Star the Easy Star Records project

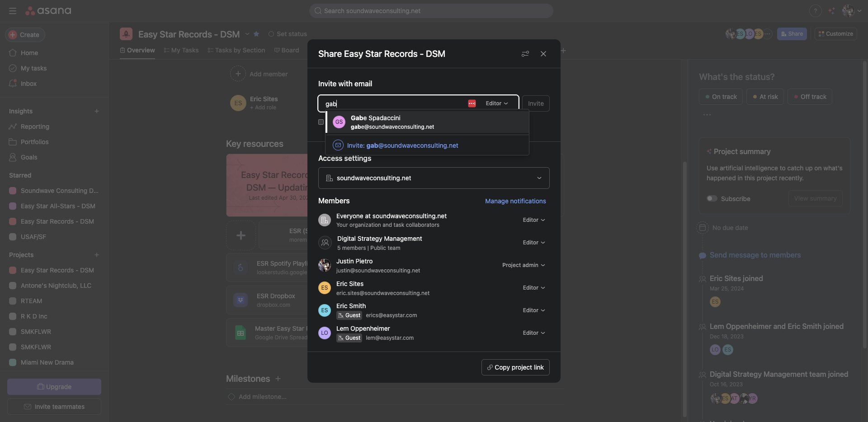click(x=256, y=34)
